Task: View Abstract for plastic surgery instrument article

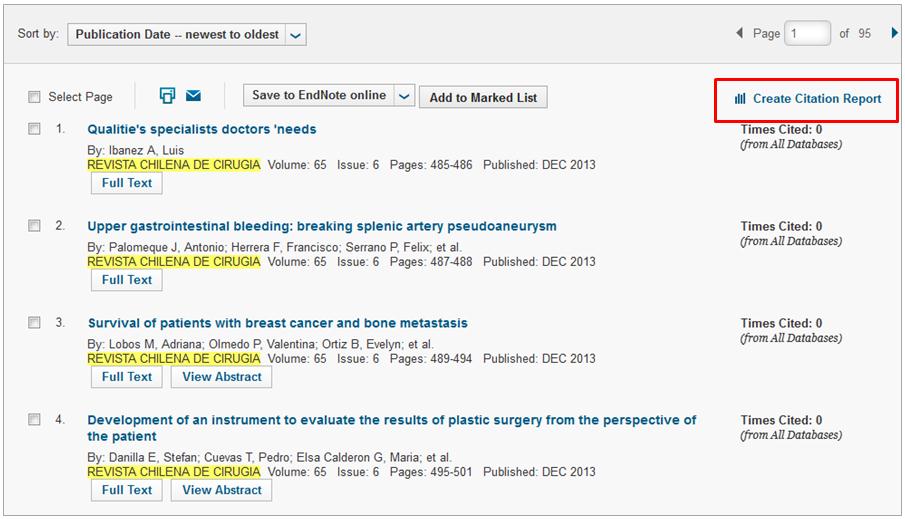Action: pos(221,490)
